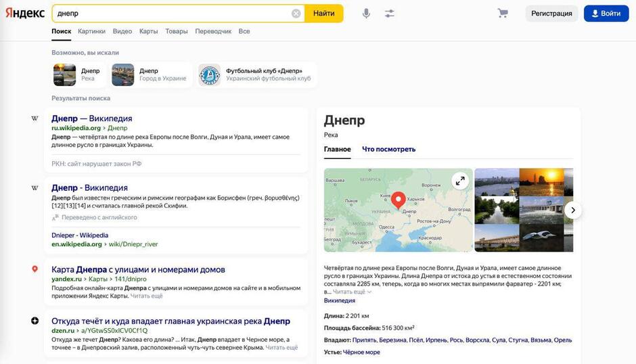
Task: Switch to the Видео tab
Action: point(122,31)
